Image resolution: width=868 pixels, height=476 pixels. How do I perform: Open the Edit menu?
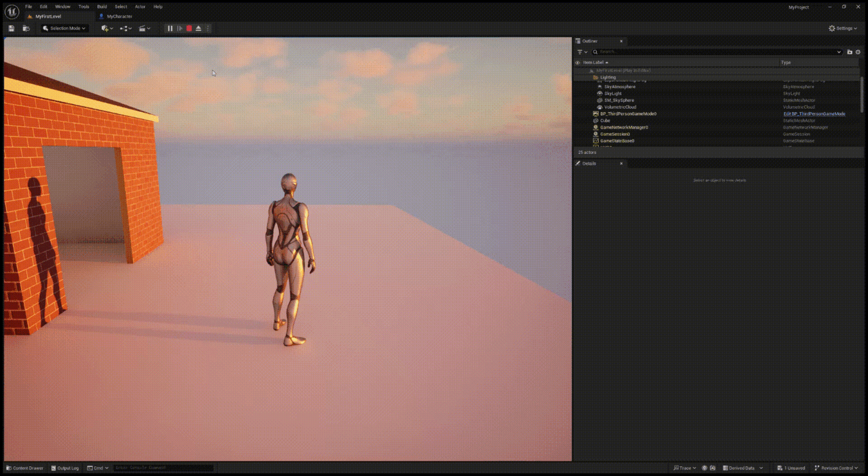43,7
